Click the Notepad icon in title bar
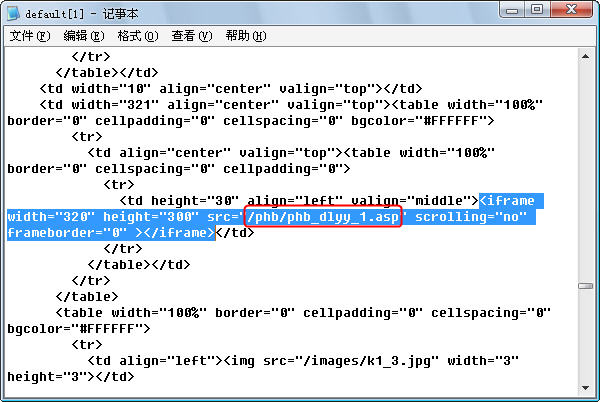Image resolution: width=600 pixels, height=402 pixels. (14, 13)
